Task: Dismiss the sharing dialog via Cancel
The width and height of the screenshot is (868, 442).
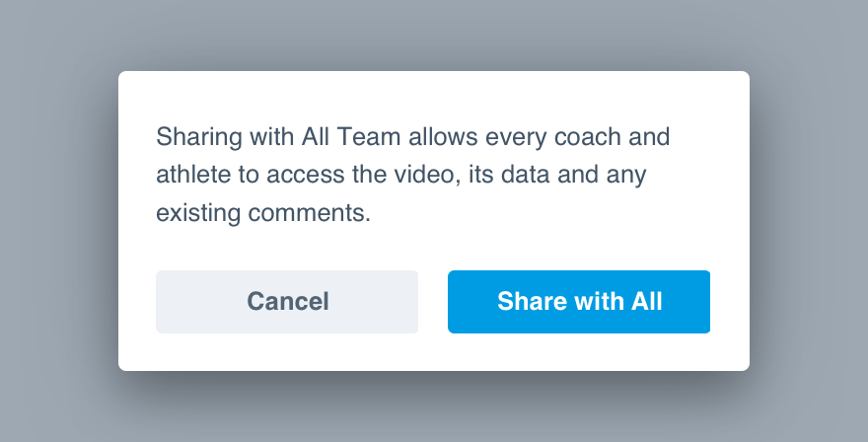Action: [x=287, y=302]
